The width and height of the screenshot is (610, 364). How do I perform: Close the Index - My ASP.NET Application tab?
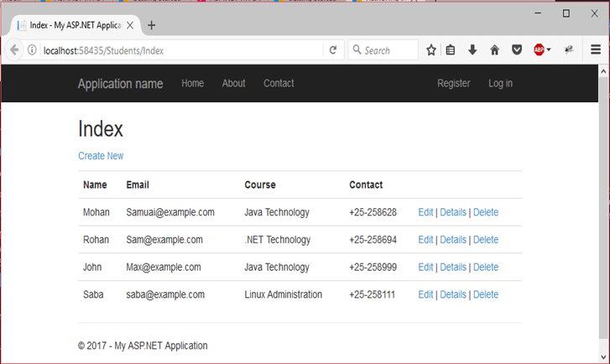tap(130, 25)
